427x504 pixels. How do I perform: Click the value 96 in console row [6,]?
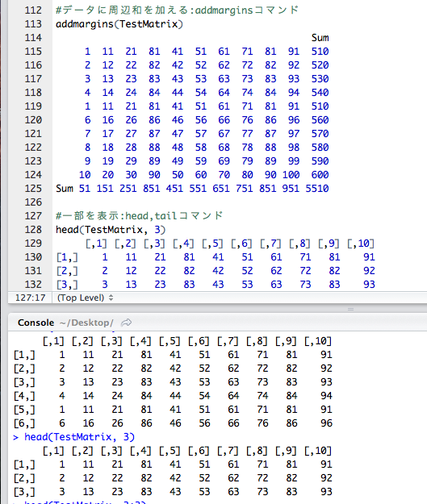coord(326,423)
